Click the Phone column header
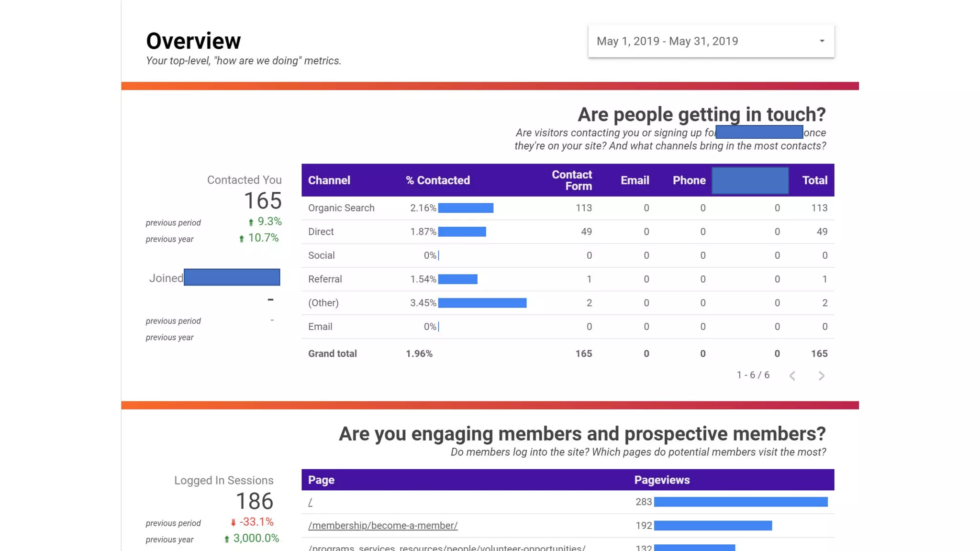 point(689,180)
